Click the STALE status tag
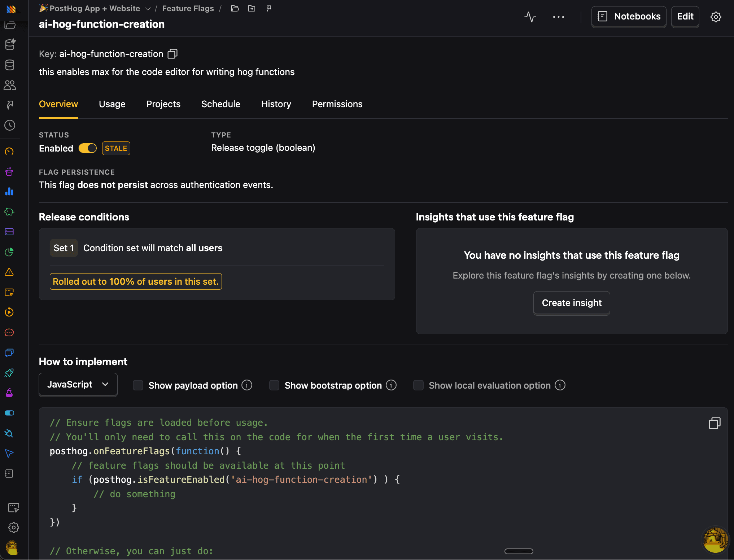The height and width of the screenshot is (560, 734). click(x=116, y=148)
